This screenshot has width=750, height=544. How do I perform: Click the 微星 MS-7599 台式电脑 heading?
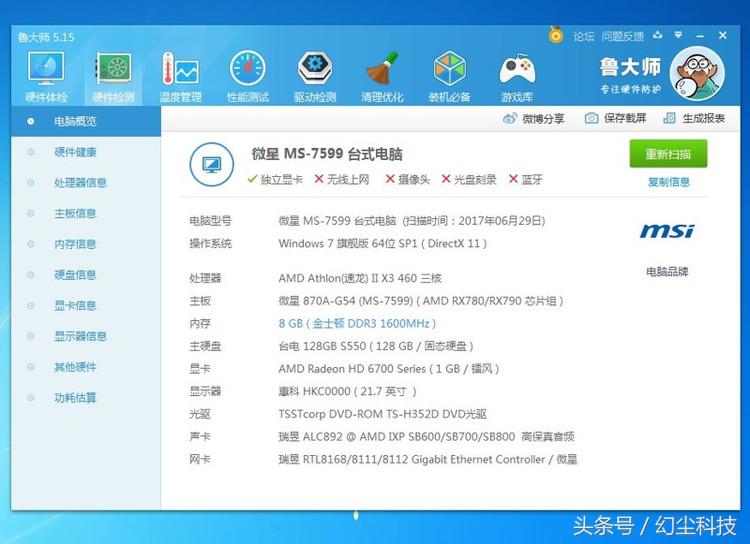tap(327, 154)
